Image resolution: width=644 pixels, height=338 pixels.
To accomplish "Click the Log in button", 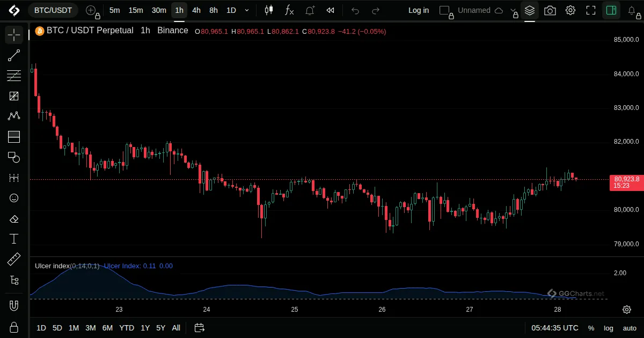I will tap(419, 10).
